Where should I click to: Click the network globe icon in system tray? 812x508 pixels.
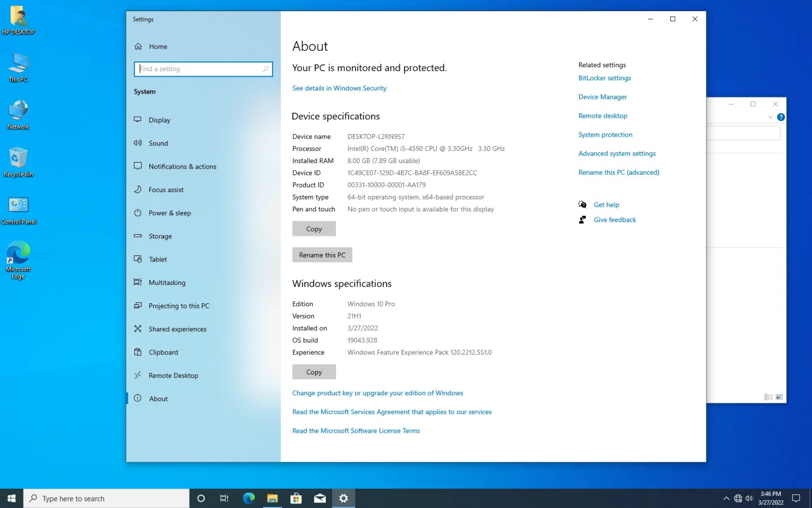(738, 498)
